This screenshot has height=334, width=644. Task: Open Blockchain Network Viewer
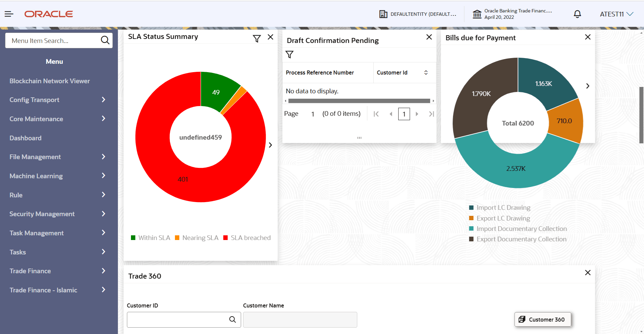[x=50, y=81]
